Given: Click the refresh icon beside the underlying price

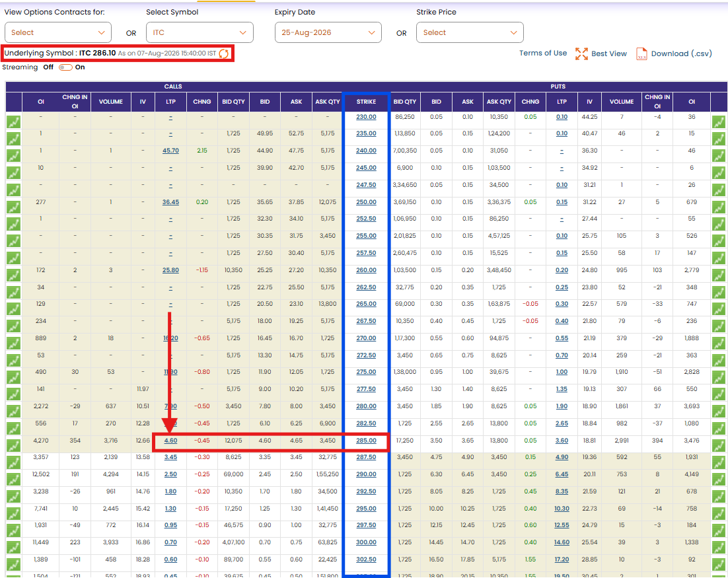Looking at the screenshot, I should (x=224, y=54).
